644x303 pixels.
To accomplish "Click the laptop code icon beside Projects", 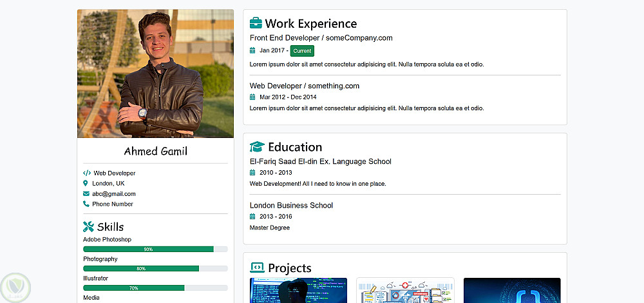I will click(257, 268).
